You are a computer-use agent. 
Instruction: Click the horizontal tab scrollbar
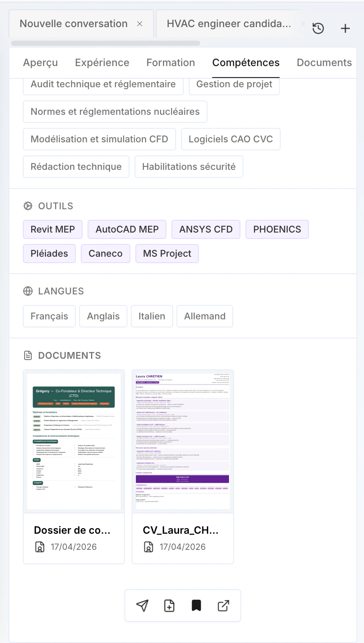click(106, 43)
